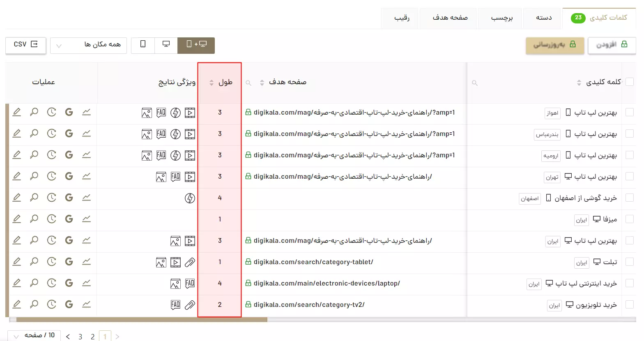Click rank chart icon in میزفا row

click(86, 219)
